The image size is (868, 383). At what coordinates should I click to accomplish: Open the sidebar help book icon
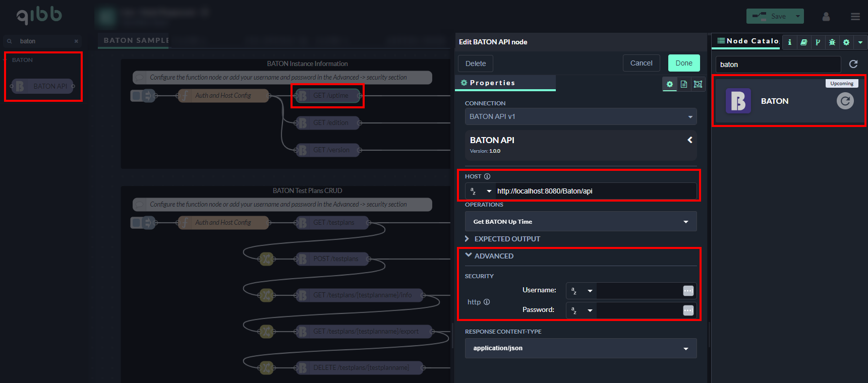coord(804,42)
